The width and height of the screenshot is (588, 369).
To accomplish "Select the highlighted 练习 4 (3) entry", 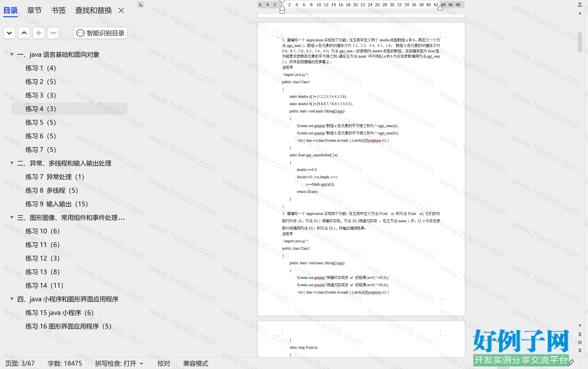I will coord(70,109).
